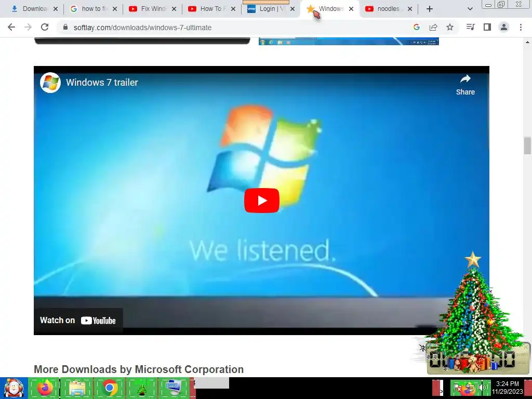Close the 'how to fix' Google tab
This screenshot has height=399, width=532.
pos(115,9)
